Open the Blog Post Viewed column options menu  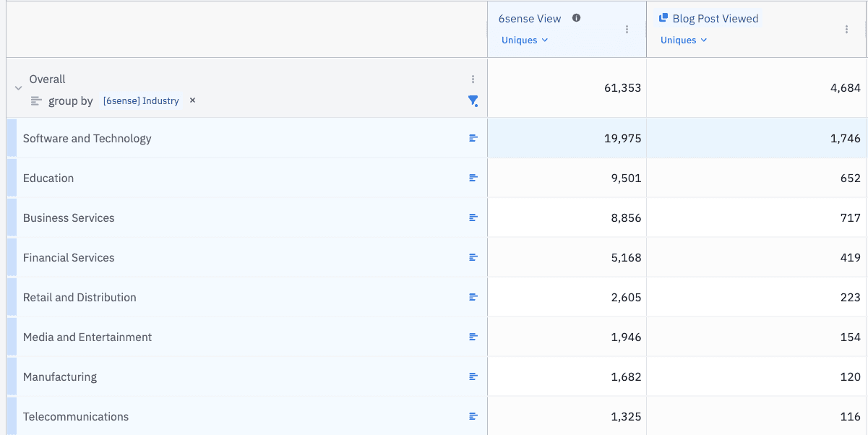846,30
